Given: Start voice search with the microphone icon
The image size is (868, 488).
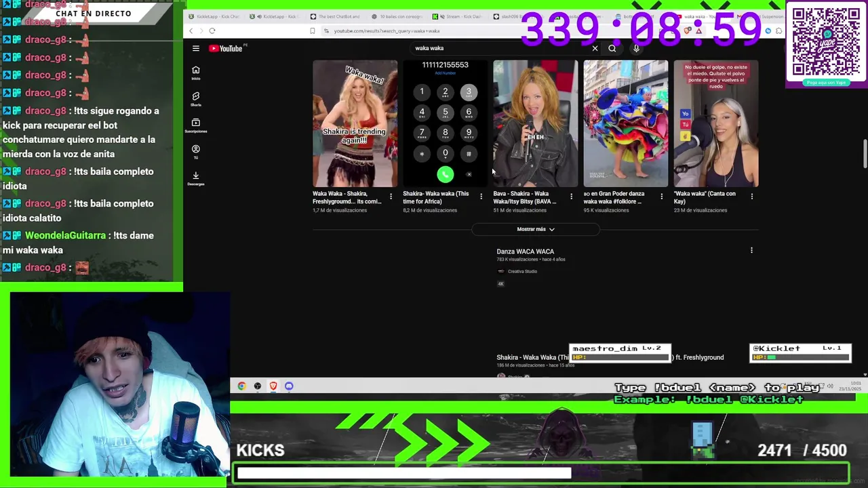Looking at the screenshot, I should point(636,48).
